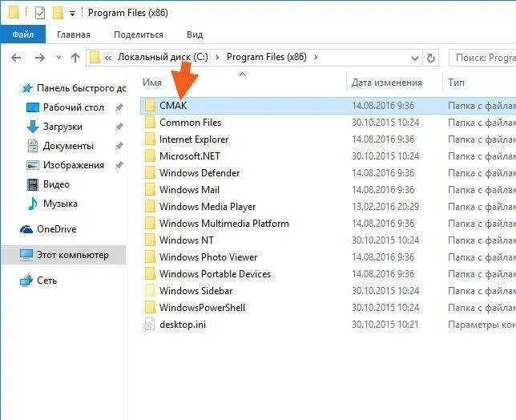516x420 pixels.
Task: Sort by Дата изменения column header
Action: coord(386,83)
